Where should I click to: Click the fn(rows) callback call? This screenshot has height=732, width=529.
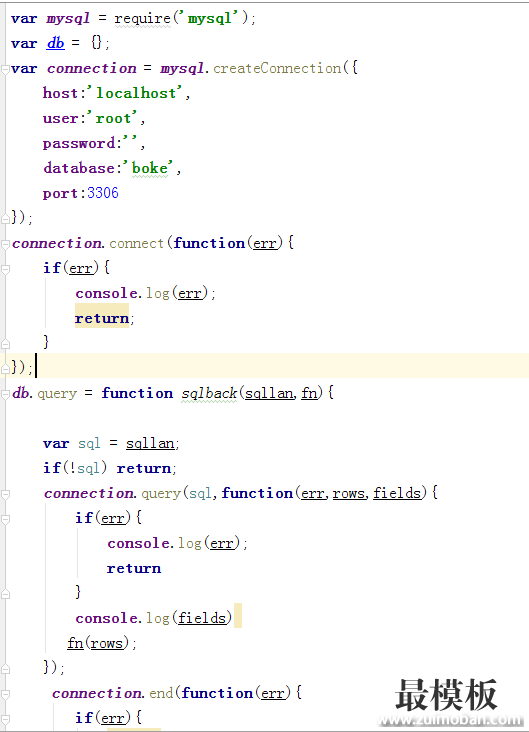point(98,643)
